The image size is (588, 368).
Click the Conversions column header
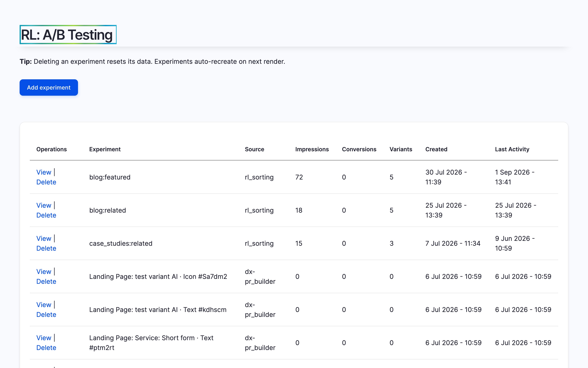[x=359, y=149]
